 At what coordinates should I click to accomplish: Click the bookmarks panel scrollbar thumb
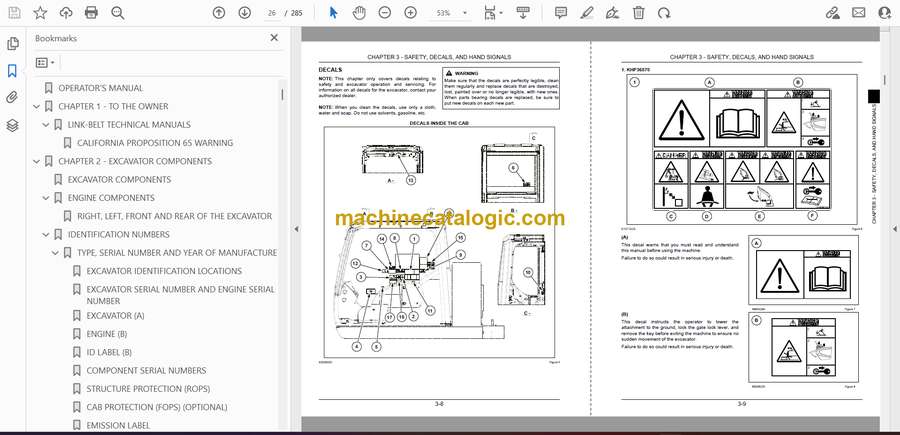coord(282,94)
